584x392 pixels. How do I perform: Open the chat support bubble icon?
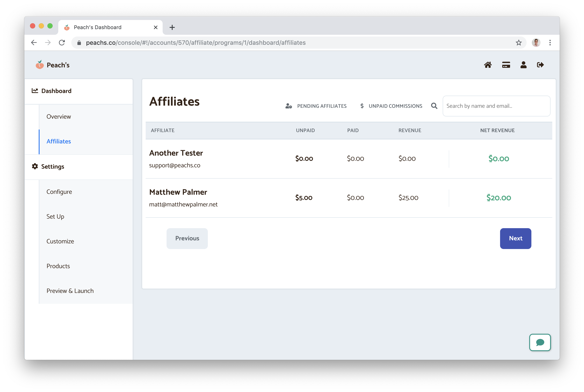[540, 342]
